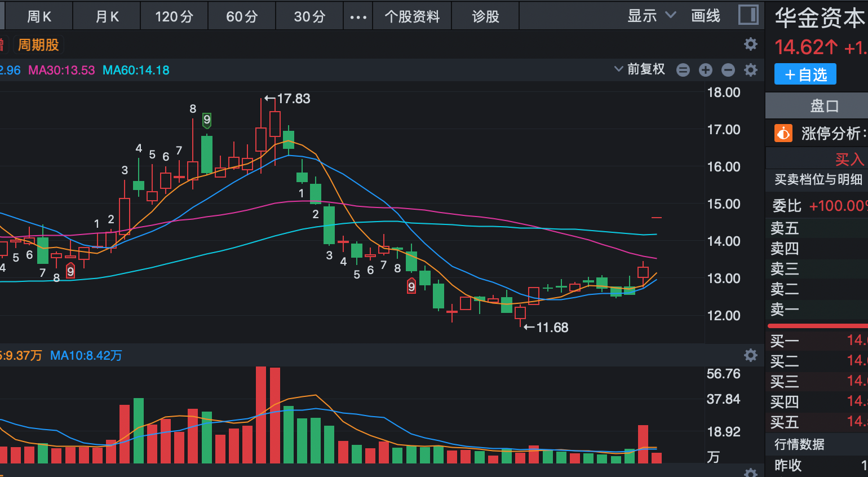Click the 委比 ratio row
868x477 pixels.
[817, 206]
